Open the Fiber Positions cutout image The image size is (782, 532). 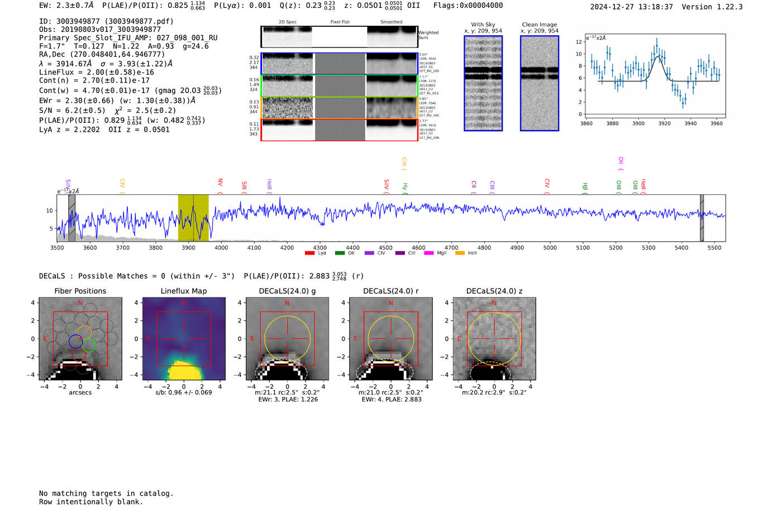[x=80, y=339]
